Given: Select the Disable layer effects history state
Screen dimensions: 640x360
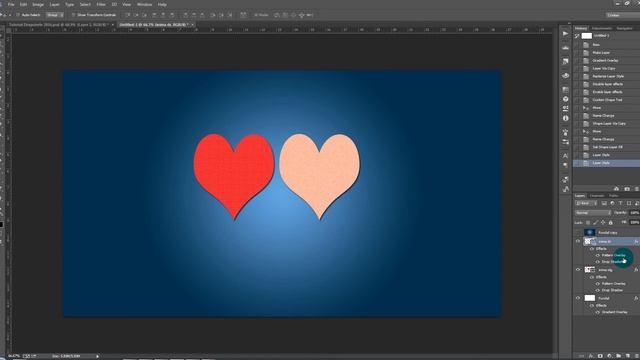Looking at the screenshot, I should (x=607, y=84).
